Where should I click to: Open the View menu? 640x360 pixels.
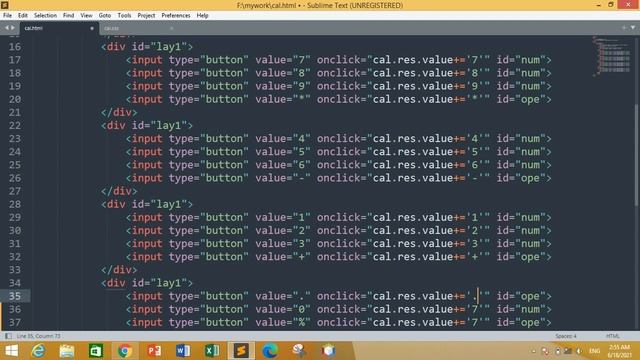tap(87, 16)
